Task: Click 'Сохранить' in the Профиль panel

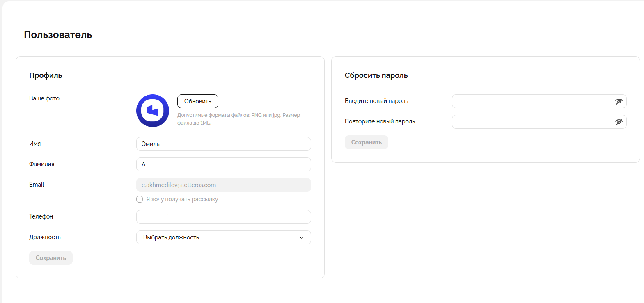Action: pos(51,258)
